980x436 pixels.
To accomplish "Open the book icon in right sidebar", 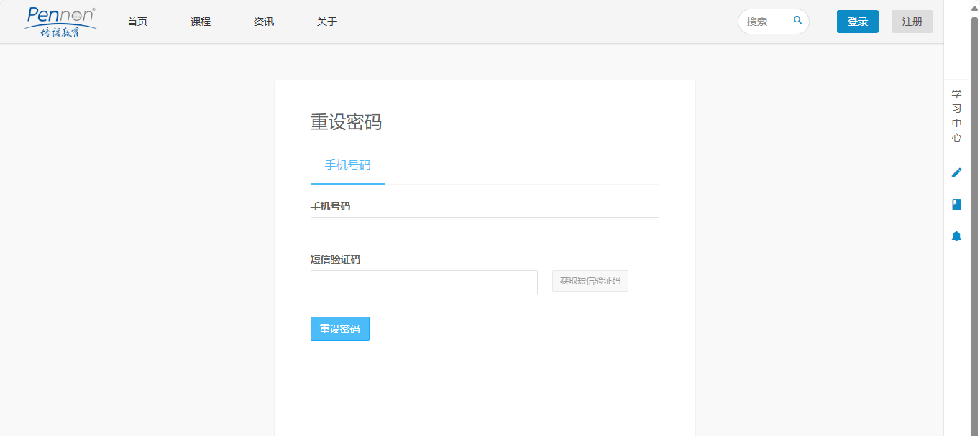I will [956, 204].
